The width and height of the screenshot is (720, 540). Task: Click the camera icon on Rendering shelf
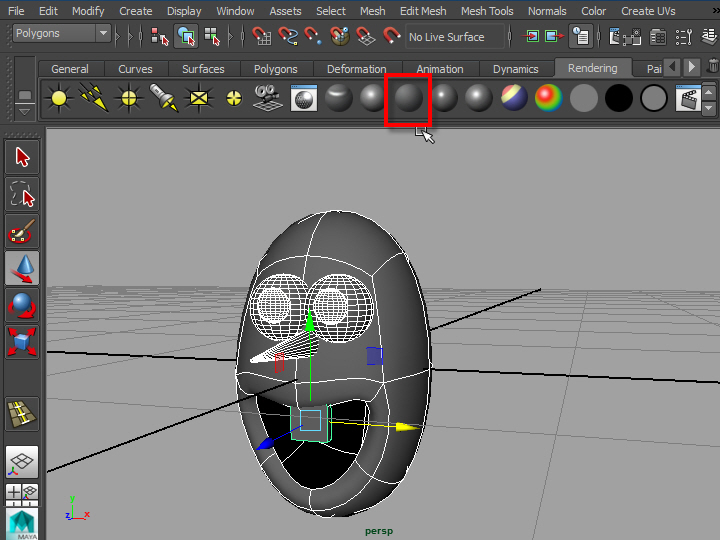266,98
